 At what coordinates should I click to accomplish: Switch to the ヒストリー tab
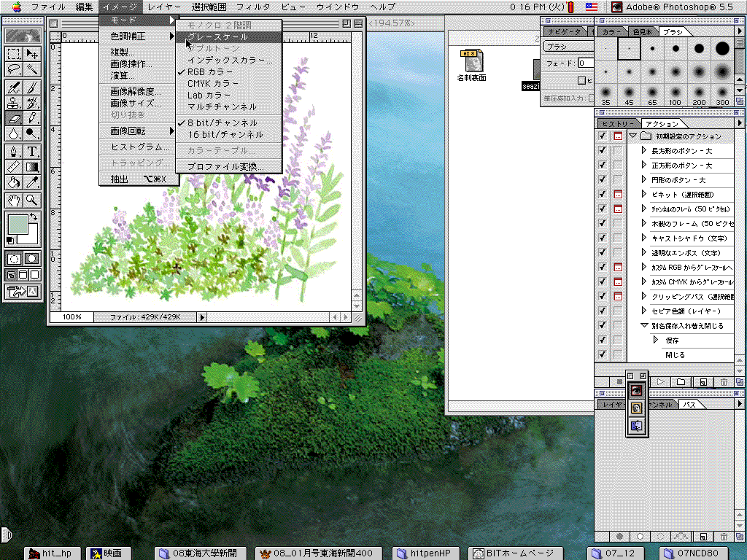pyautogui.click(x=617, y=124)
